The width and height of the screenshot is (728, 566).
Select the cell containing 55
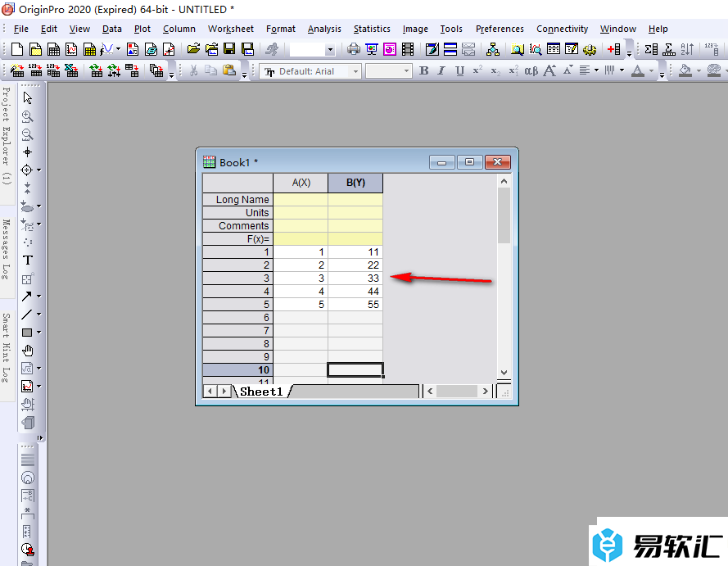click(355, 305)
